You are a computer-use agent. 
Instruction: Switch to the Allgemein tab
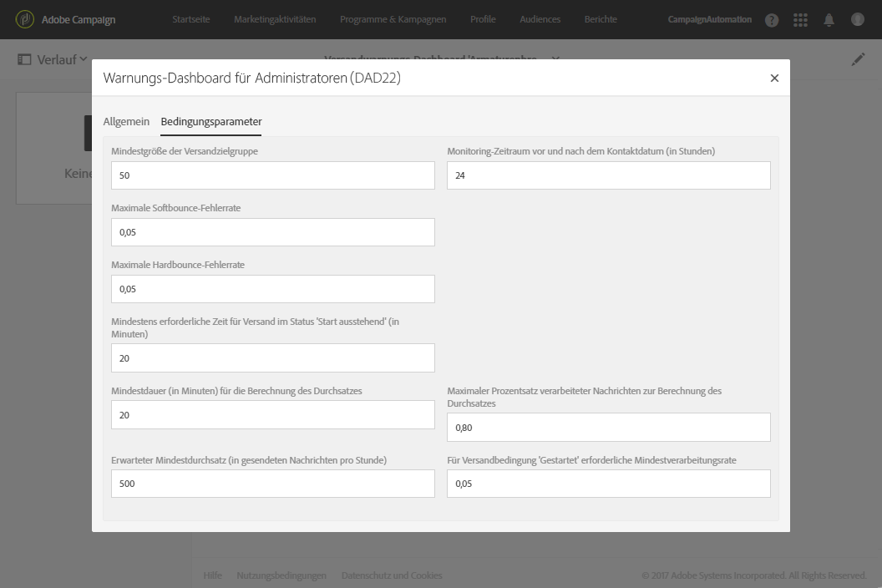tap(126, 121)
